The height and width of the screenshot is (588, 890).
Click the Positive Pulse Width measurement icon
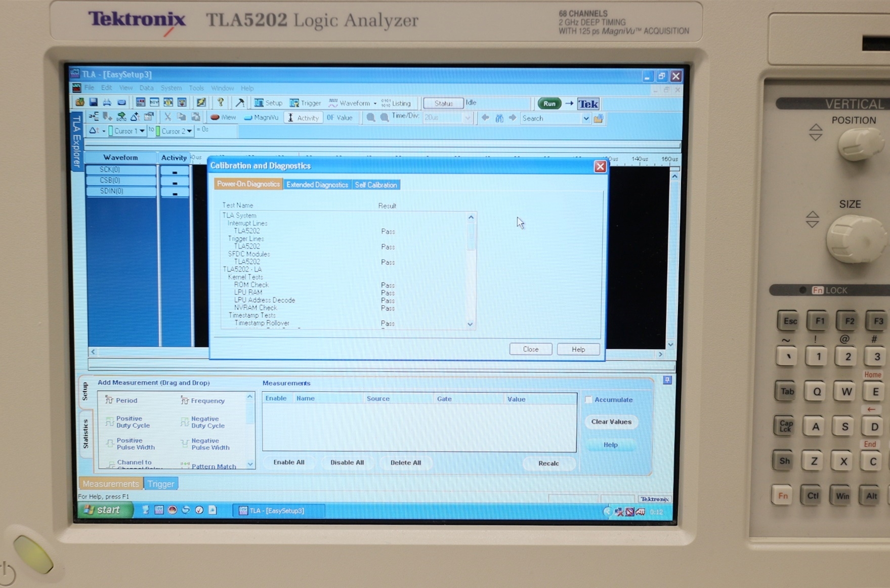pos(110,444)
